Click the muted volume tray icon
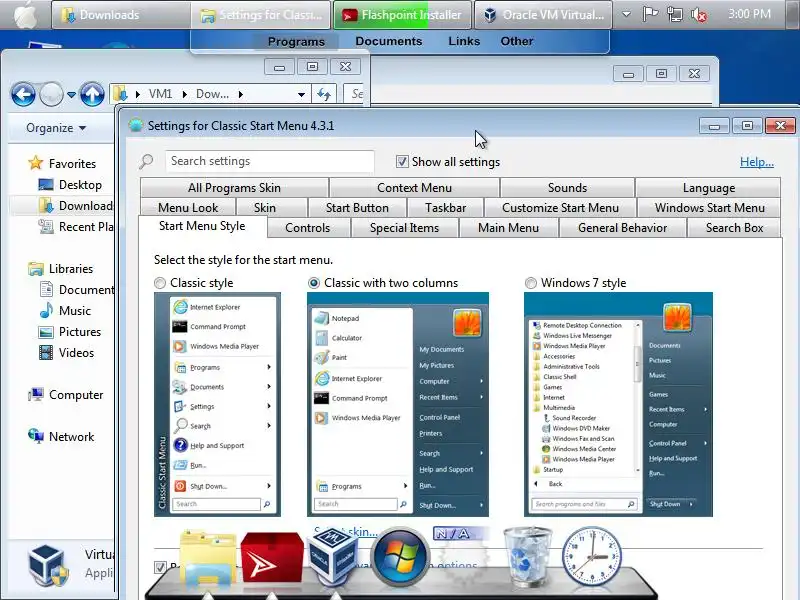Image resolution: width=800 pixels, height=600 pixels. tap(699, 15)
